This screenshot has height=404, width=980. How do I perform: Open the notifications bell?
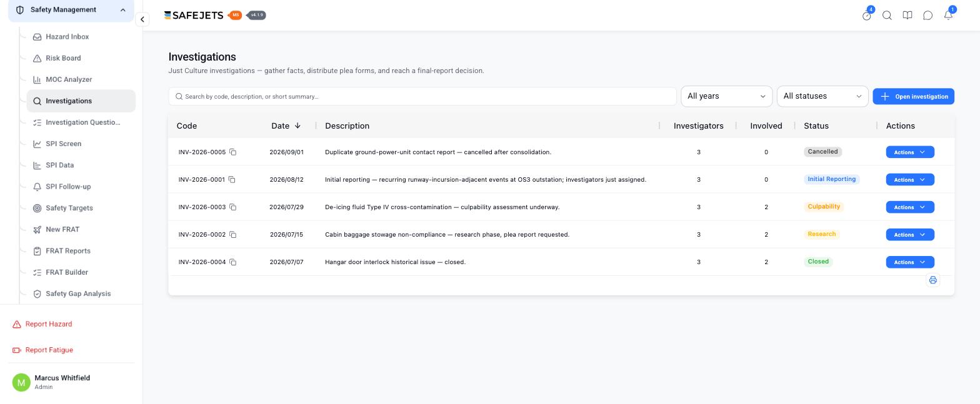click(x=948, y=16)
